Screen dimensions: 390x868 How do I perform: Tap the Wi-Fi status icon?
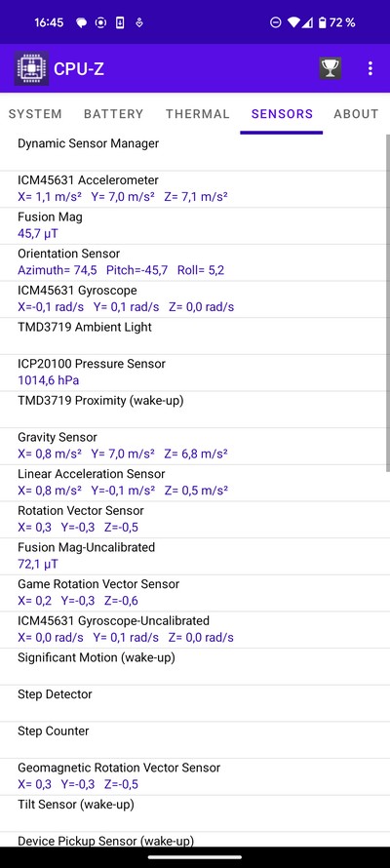(293, 22)
